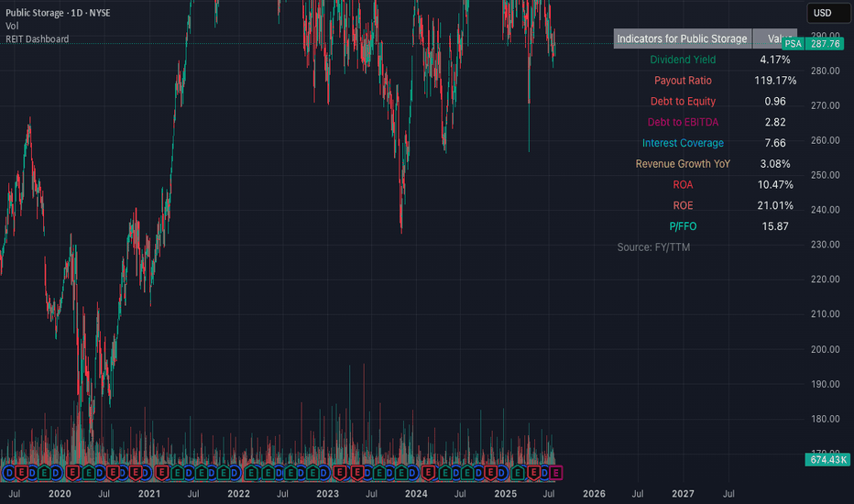Select the REIT Dashboard indicator legend
This screenshot has height=504, width=854.
coord(37,39)
